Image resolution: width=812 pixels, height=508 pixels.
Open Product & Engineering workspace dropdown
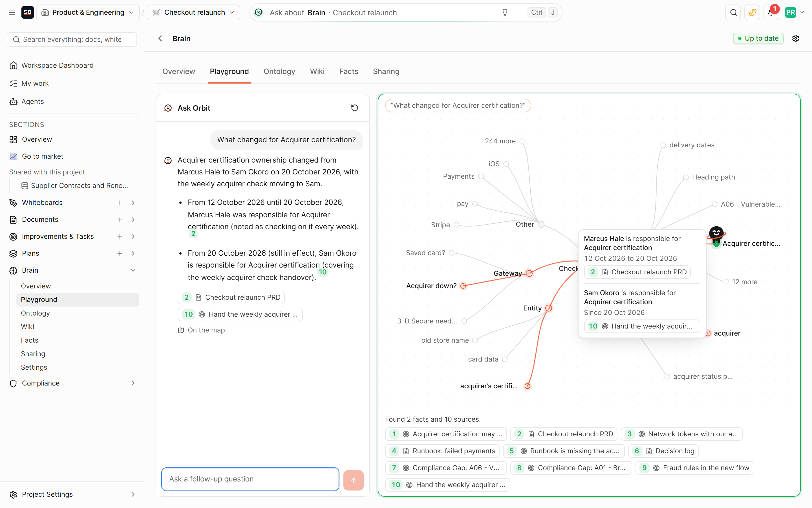click(x=88, y=12)
